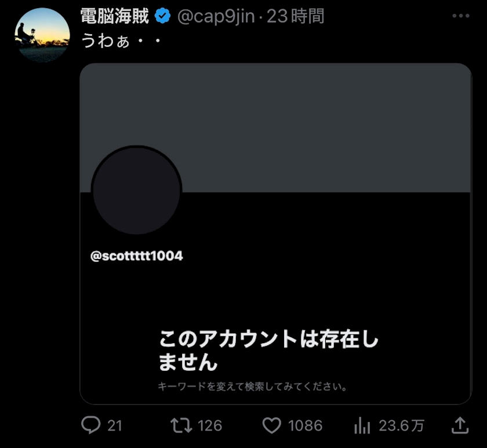
Task: Click the reply count 21
Action: pyautogui.click(x=115, y=426)
